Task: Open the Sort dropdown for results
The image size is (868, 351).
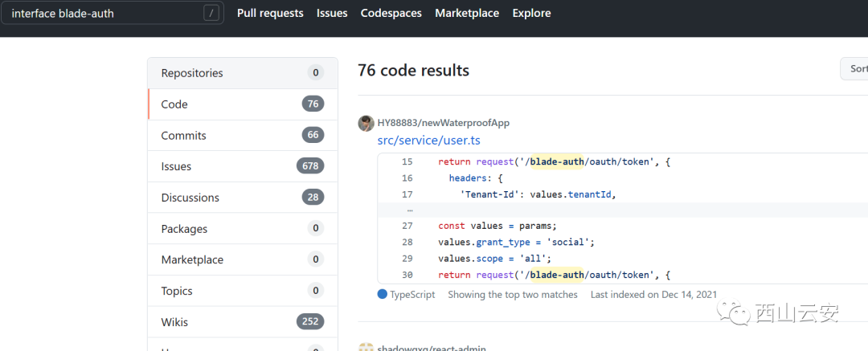Action: 855,69
